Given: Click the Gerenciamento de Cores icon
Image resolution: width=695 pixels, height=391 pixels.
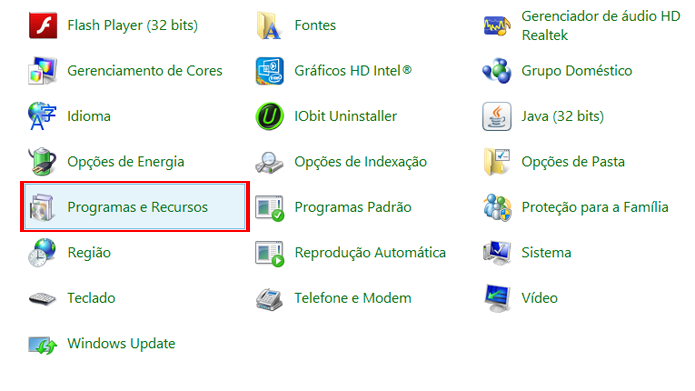Looking at the screenshot, I should click(x=42, y=71).
